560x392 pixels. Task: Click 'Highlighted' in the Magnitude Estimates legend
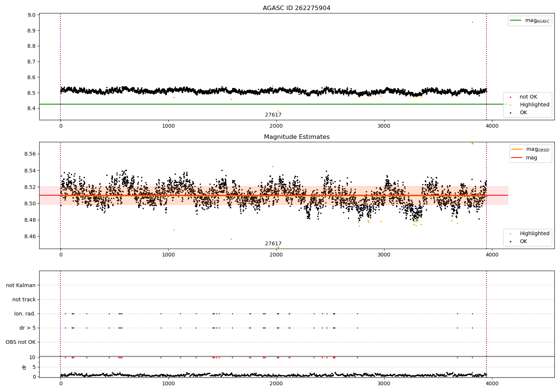(x=535, y=234)
